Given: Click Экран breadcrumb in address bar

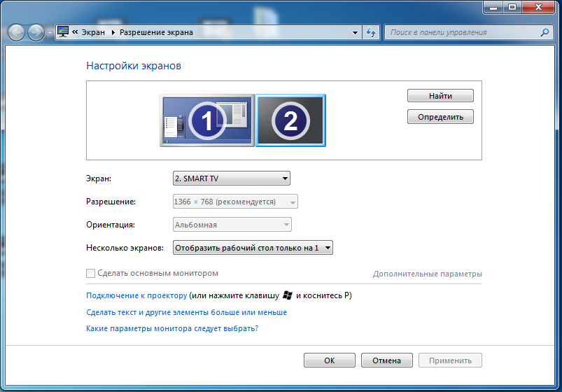Looking at the screenshot, I should (93, 32).
